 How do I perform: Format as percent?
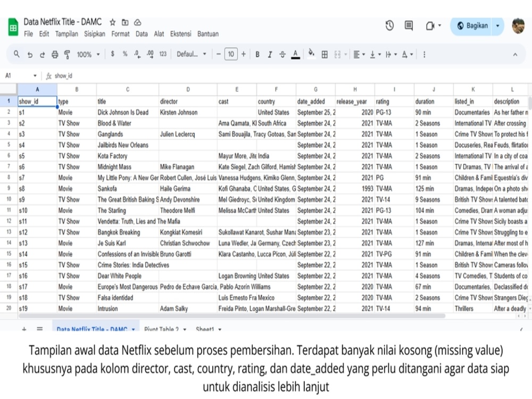click(x=125, y=54)
